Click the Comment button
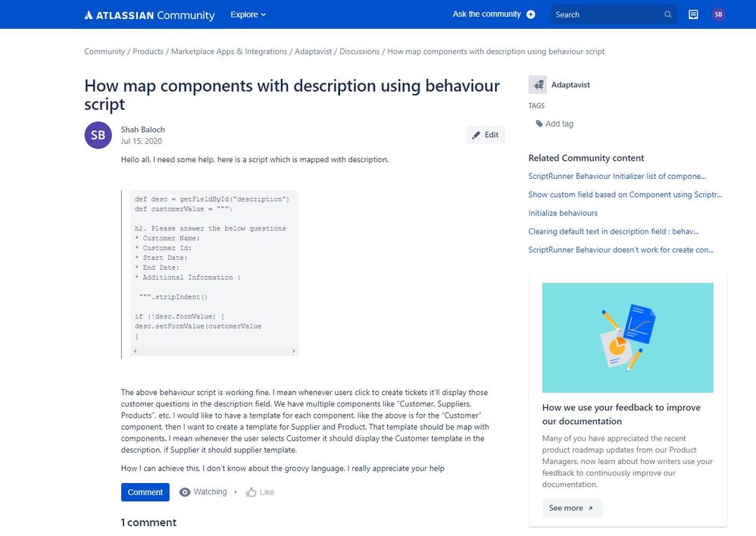Viewport: 756px width, 536px height. (x=145, y=492)
